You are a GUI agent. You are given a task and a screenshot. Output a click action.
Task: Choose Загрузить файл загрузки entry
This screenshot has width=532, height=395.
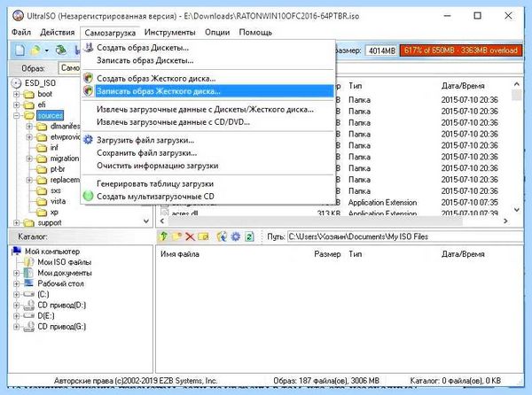point(208,140)
